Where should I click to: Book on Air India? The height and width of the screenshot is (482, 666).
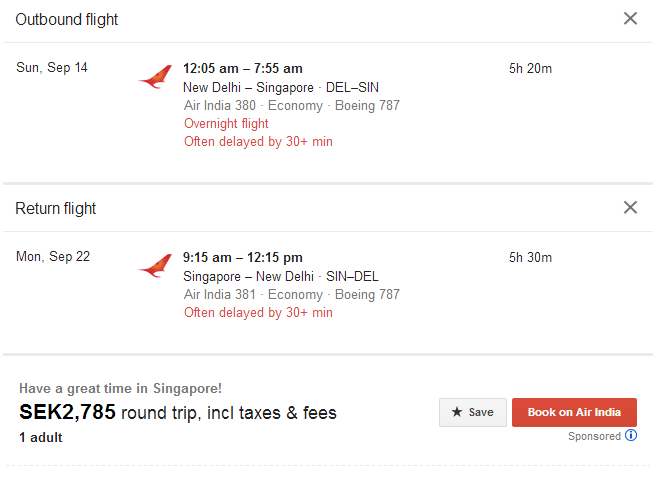[x=574, y=412]
